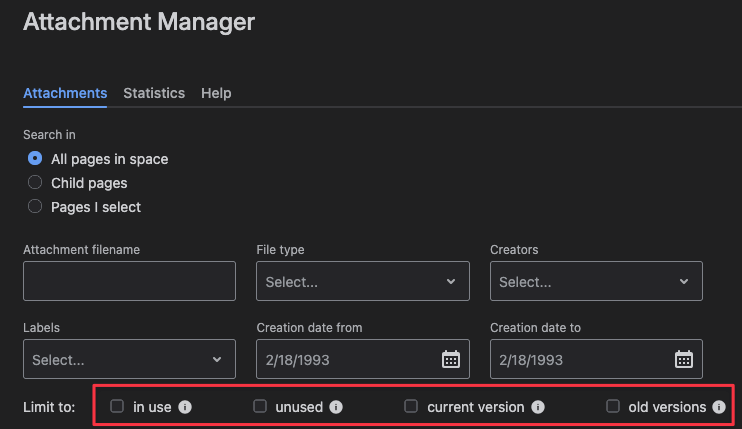Show info tooltip for old versions
This screenshot has height=429, width=742.
719,407
